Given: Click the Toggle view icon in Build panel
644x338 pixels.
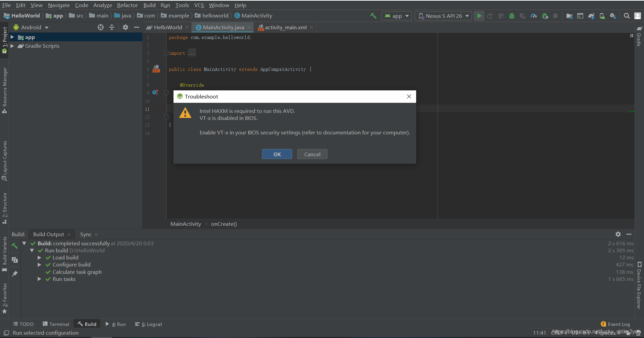Looking at the screenshot, I should coord(14,260).
